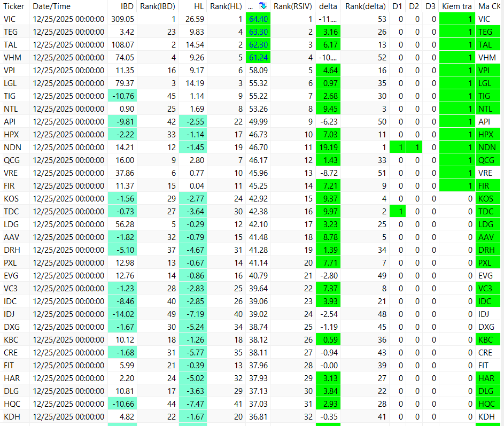Select the HL value 14.54
The height and width of the screenshot is (426, 504).
click(x=195, y=45)
